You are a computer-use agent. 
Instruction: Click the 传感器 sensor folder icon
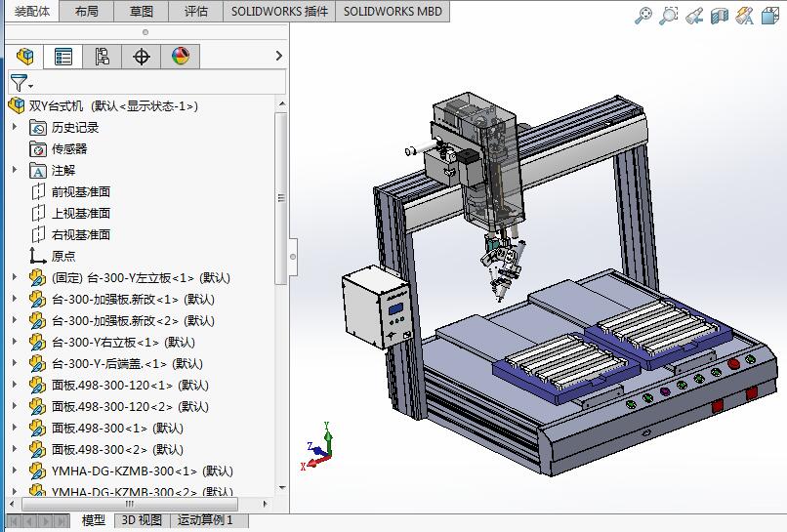coord(38,149)
